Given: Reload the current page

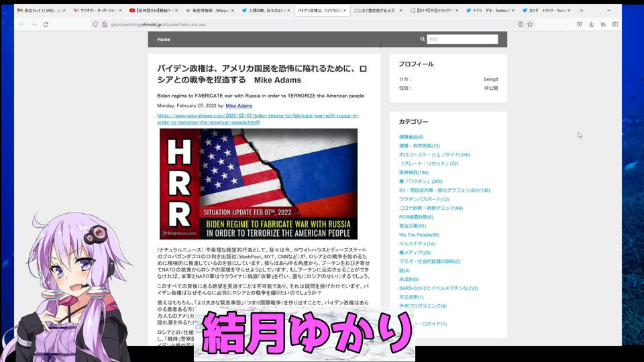Looking at the screenshot, I should click(x=46, y=25).
